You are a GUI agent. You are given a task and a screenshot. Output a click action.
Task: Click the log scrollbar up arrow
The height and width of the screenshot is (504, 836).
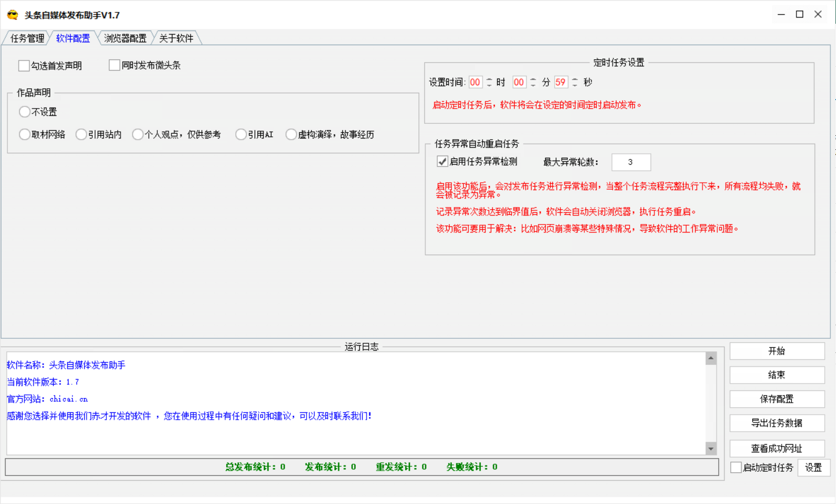711,358
